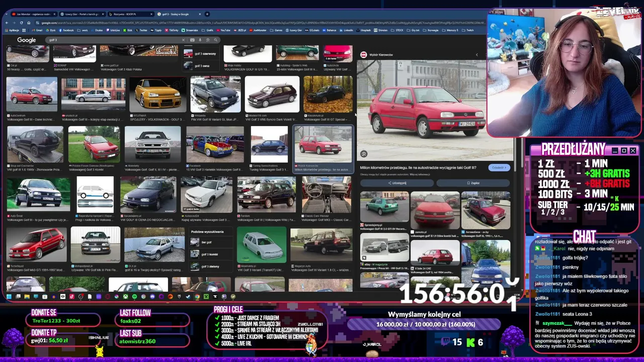Viewport: 644px width, 362px height.
Task: Open Google Chrome from the taskbar
Action: click(197, 297)
